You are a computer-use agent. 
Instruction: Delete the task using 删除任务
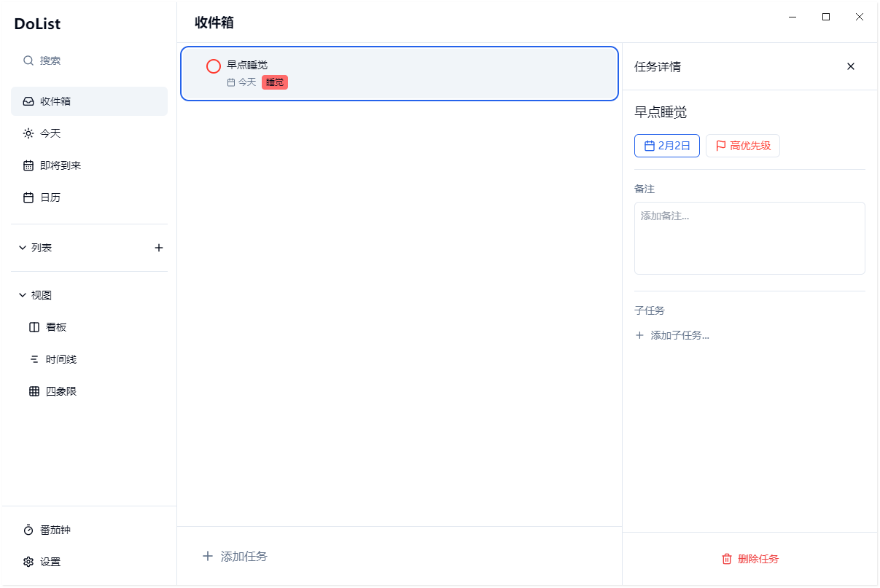(749, 559)
